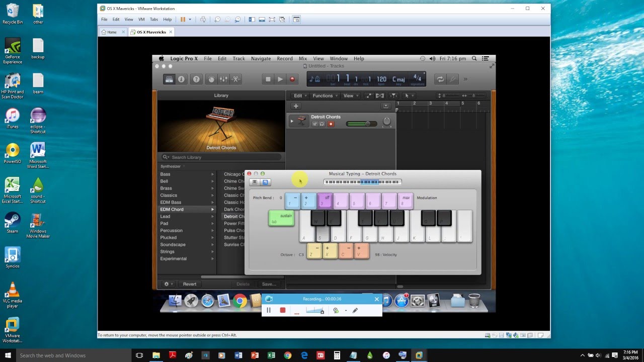This screenshot has height=362, width=644.
Task: Toggle the Library button in Logic toolbar
Action: (x=169, y=79)
